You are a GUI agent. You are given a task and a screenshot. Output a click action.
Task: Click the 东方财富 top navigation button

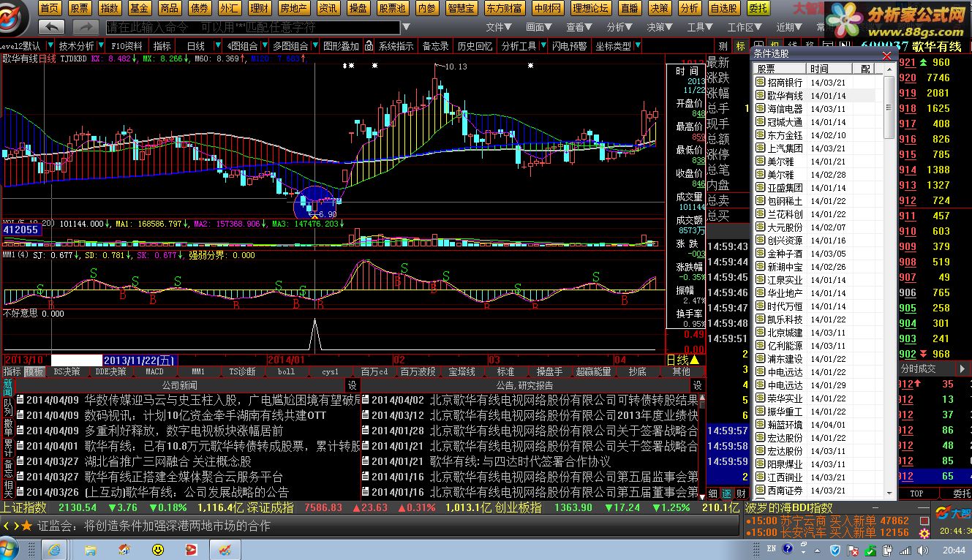[504, 8]
